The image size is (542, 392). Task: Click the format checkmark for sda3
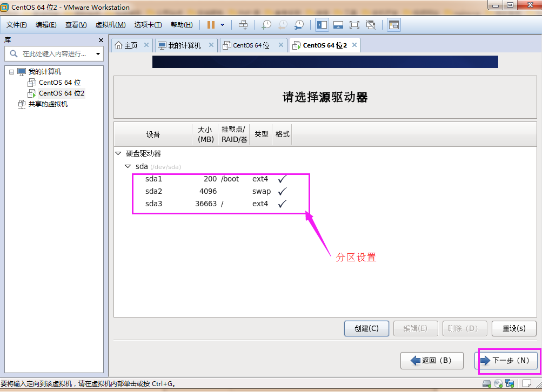coord(283,204)
